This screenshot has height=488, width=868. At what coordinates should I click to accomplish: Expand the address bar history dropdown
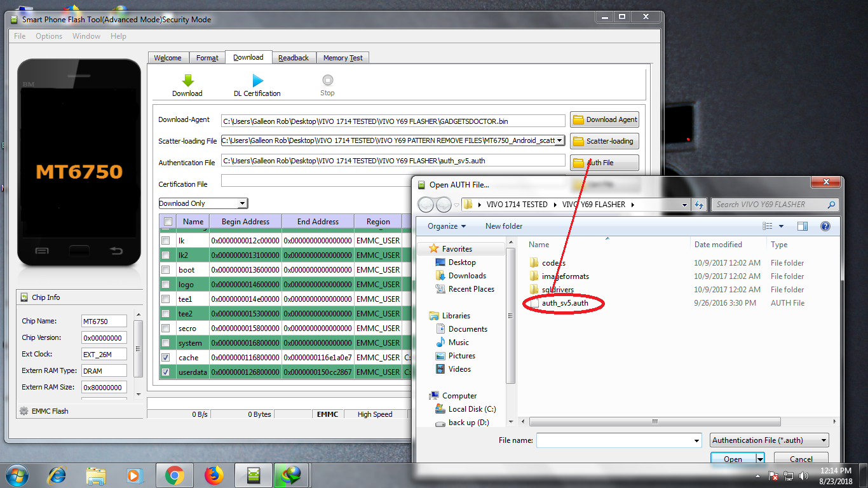click(684, 205)
